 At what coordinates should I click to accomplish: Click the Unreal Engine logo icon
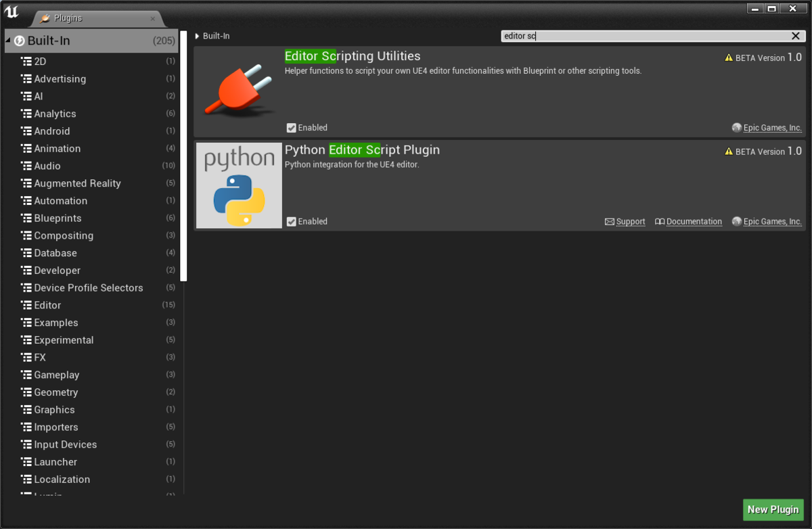pyautogui.click(x=12, y=11)
